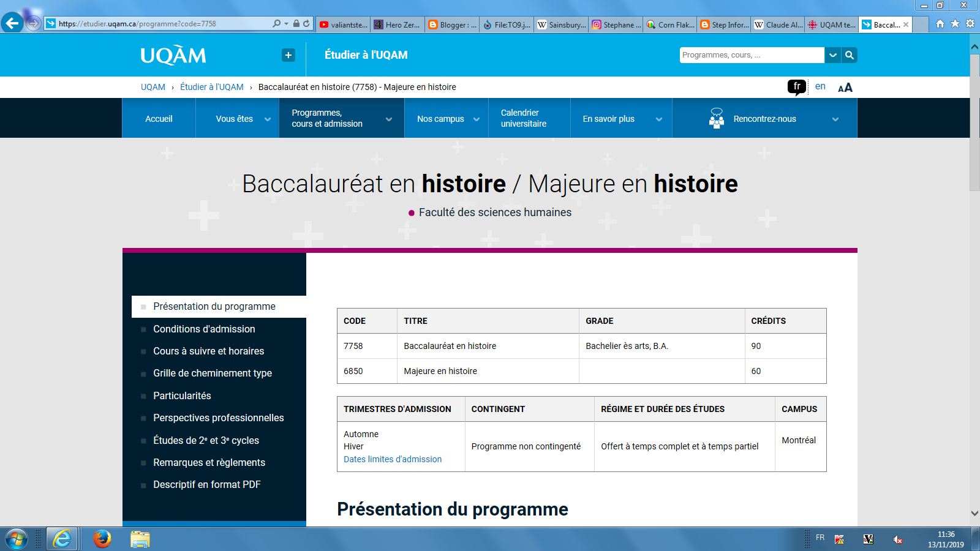
Task: Open the Windows Start button
Action: [x=17, y=539]
